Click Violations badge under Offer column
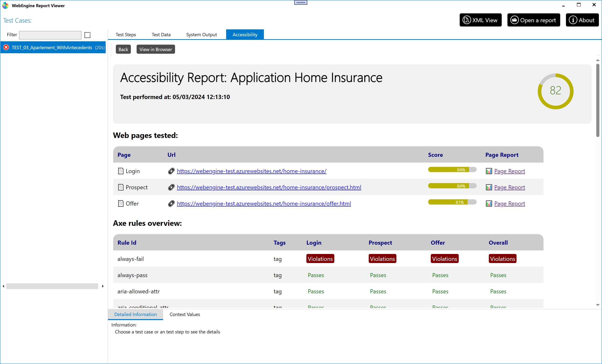Image resolution: width=602 pixels, height=364 pixels. point(444,258)
